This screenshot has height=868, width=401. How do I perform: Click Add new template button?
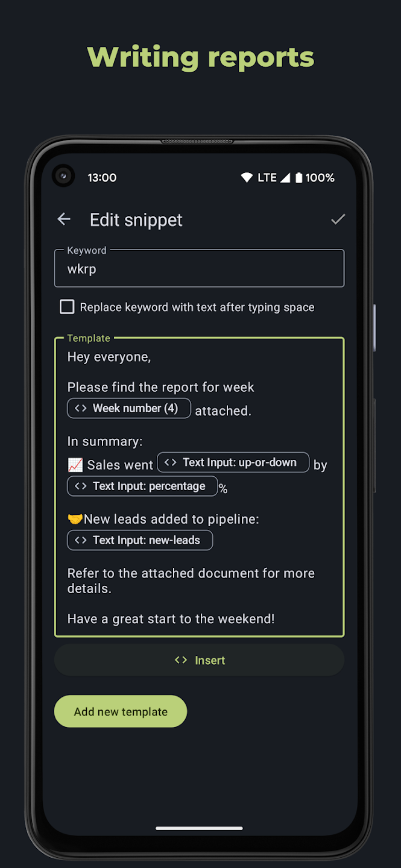click(x=121, y=711)
